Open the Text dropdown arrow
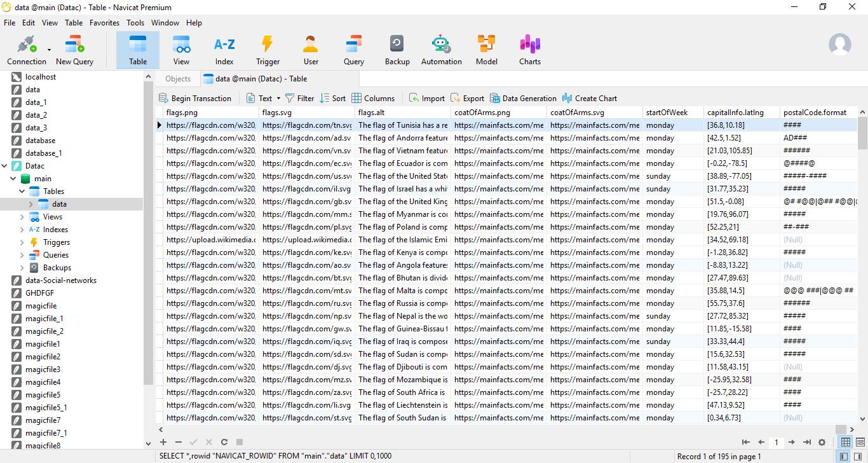 coord(278,99)
